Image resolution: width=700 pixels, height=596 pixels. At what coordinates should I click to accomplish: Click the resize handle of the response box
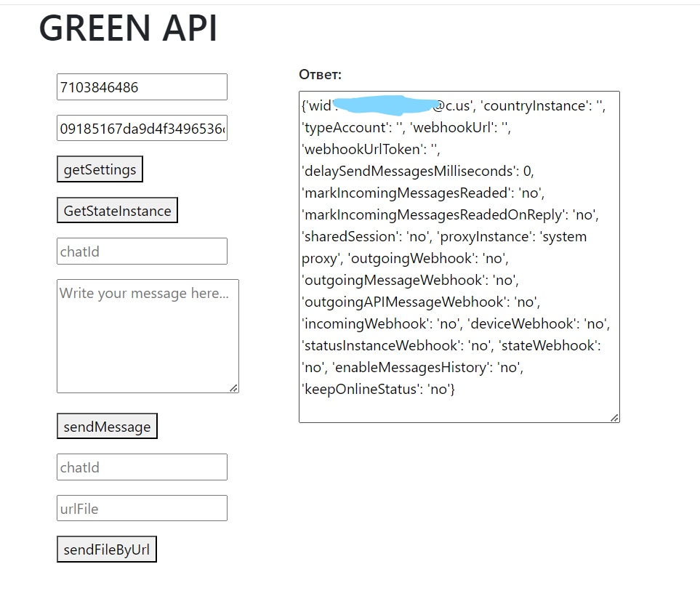tap(614, 417)
